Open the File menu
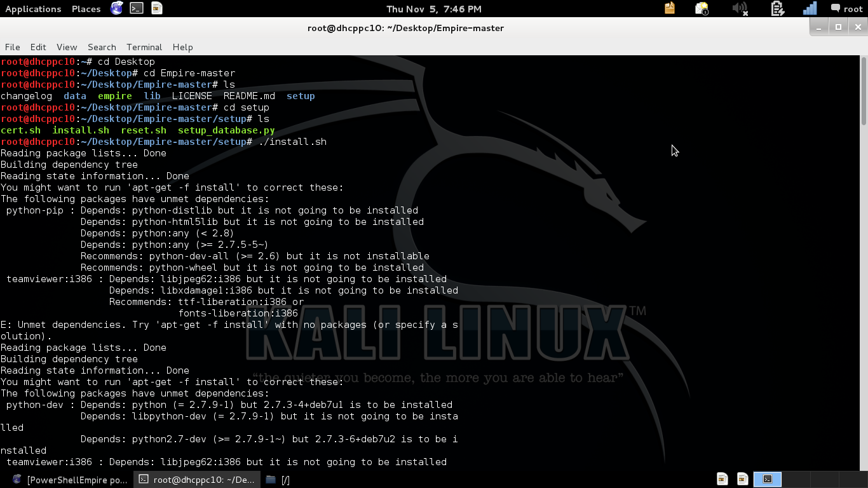 tap(12, 47)
